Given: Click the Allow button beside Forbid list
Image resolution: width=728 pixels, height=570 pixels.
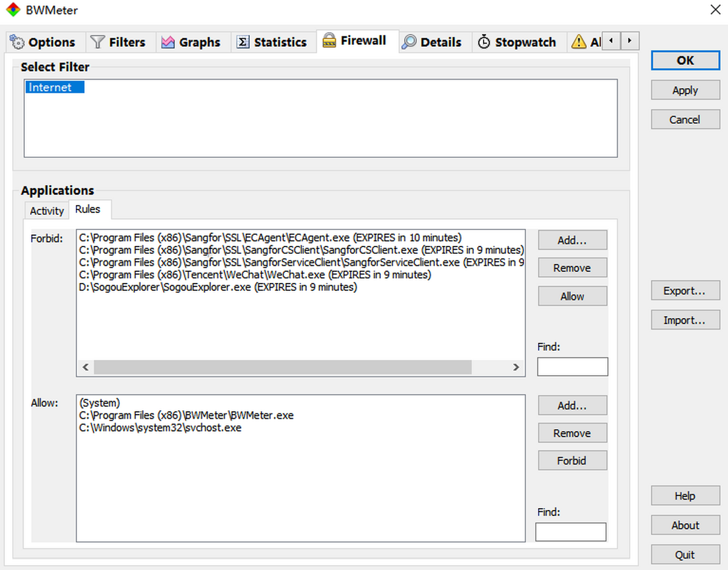Looking at the screenshot, I should click(x=572, y=296).
